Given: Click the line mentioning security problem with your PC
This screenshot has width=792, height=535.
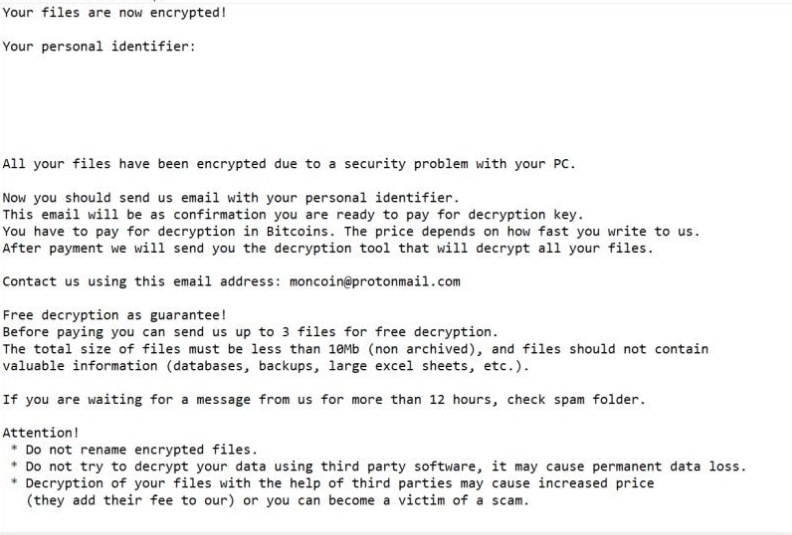Looking at the screenshot, I should pos(289,164).
